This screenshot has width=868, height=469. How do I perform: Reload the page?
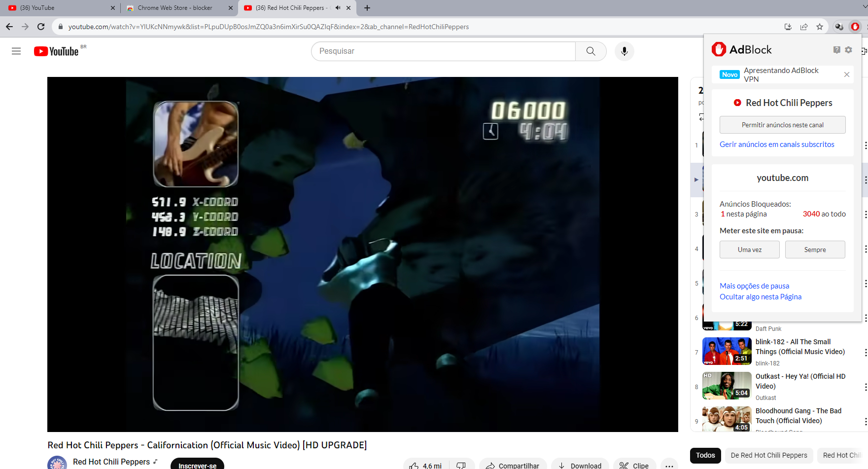pyautogui.click(x=41, y=27)
